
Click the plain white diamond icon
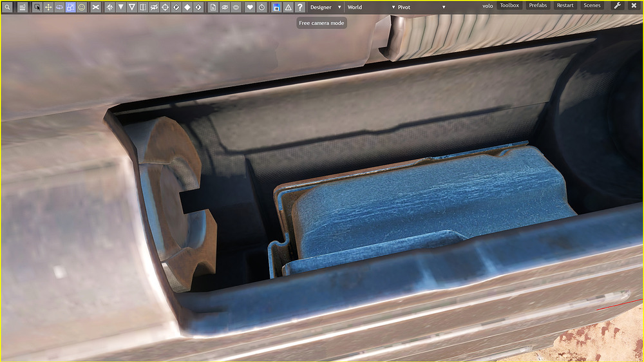point(187,7)
